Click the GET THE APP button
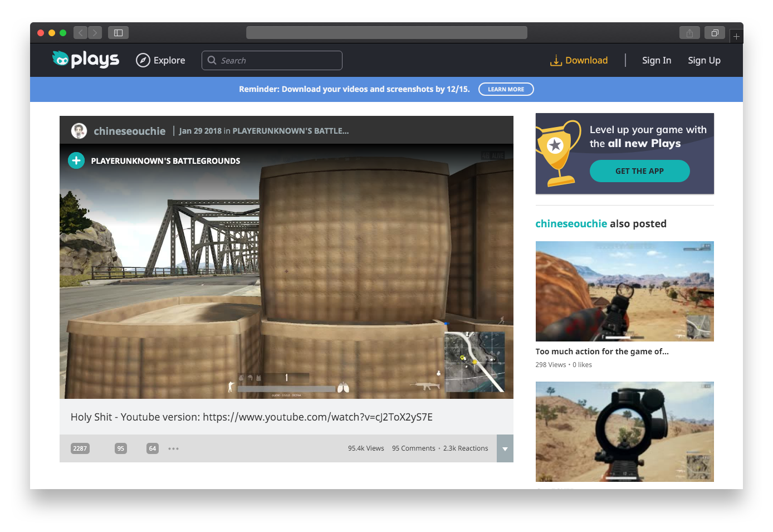 click(639, 171)
